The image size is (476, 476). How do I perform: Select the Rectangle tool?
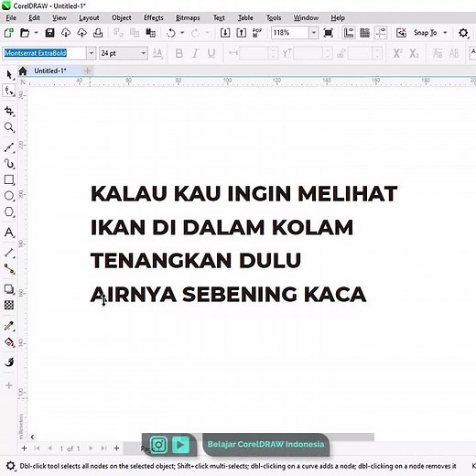click(x=9, y=179)
